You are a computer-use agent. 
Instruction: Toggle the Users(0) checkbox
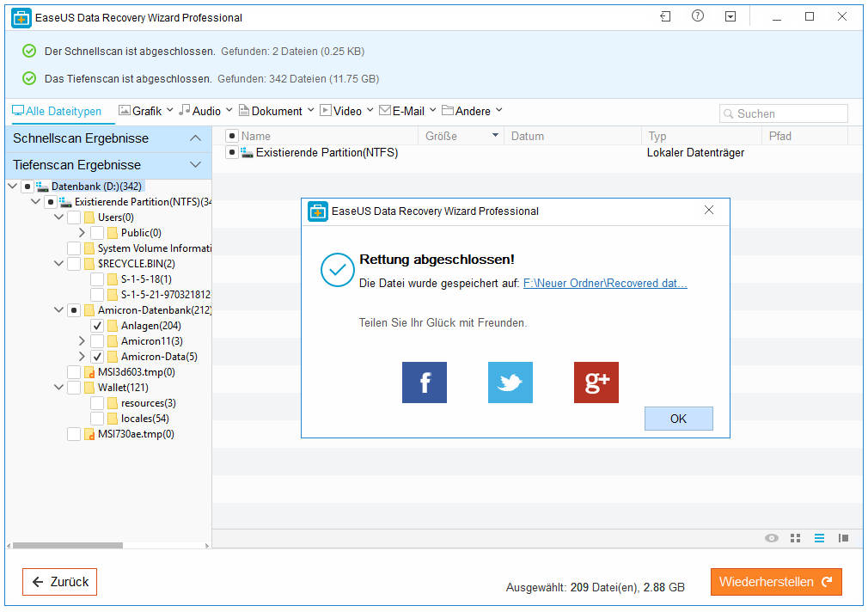click(74, 217)
